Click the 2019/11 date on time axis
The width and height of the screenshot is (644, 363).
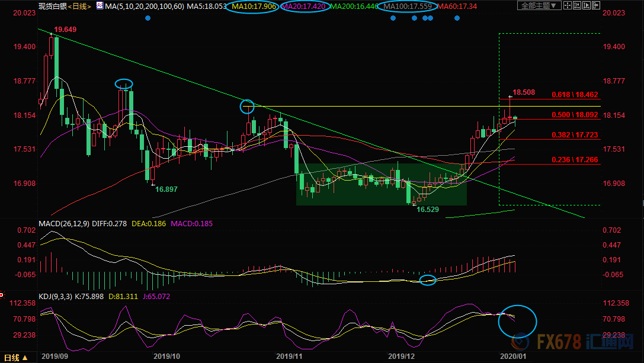pos(289,356)
